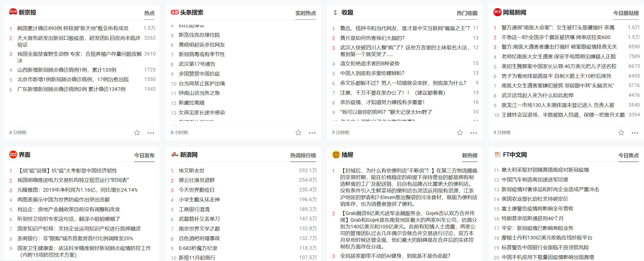Open 德云社演员退群 hot word
This screenshot has height=261, width=644.
(197, 180)
